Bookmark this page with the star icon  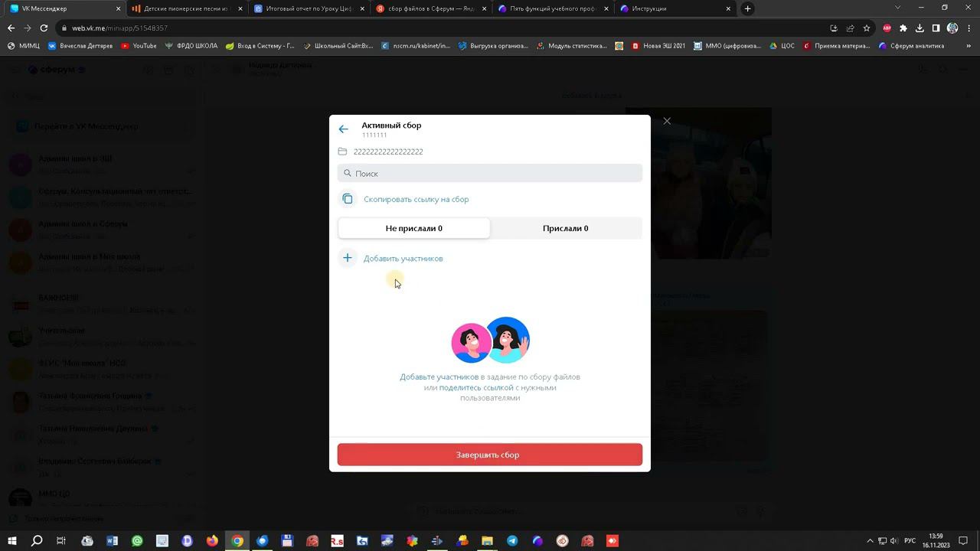click(x=867, y=28)
